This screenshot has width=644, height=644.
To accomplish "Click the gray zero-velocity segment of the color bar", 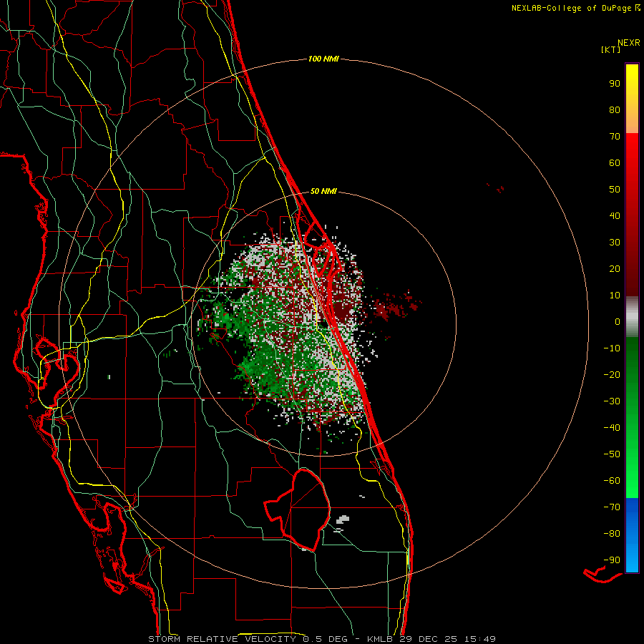I will (632, 317).
